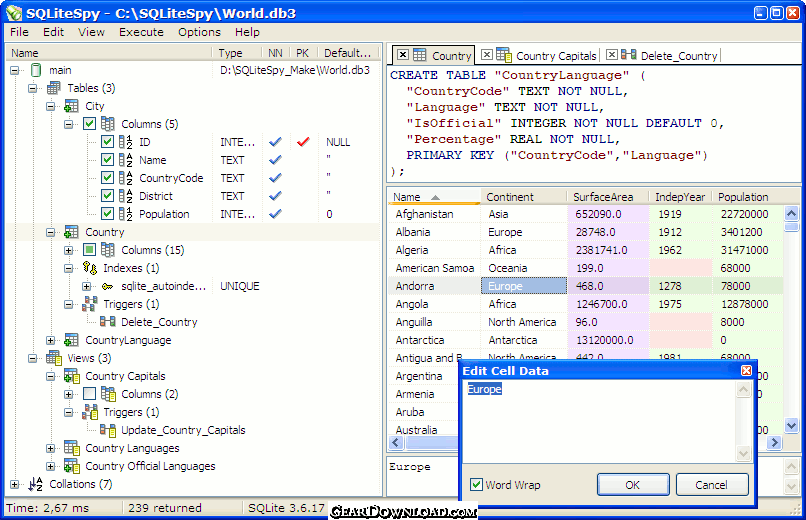Viewport: 806px width, 520px height.
Task: Disable the Word Wrap checkbox
Action: point(477,485)
